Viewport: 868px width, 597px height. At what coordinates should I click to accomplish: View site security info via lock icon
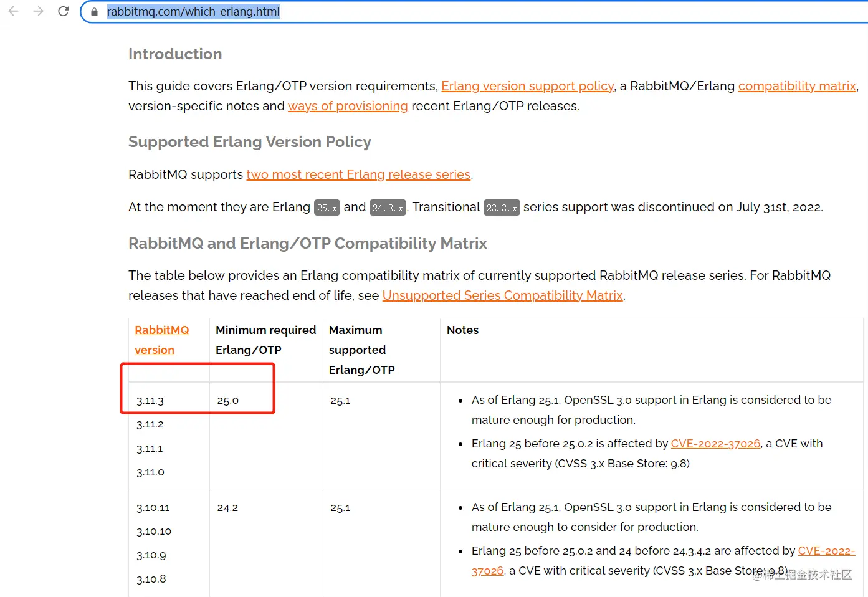(94, 12)
